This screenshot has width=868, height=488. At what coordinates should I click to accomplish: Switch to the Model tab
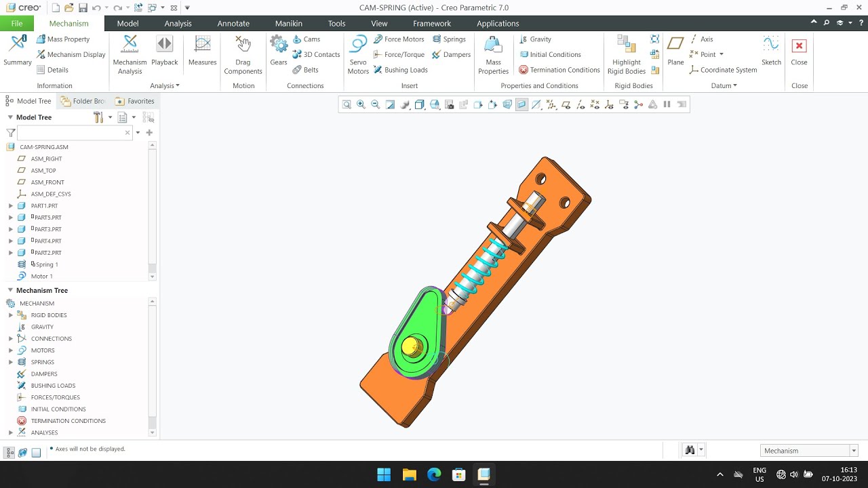[127, 23]
